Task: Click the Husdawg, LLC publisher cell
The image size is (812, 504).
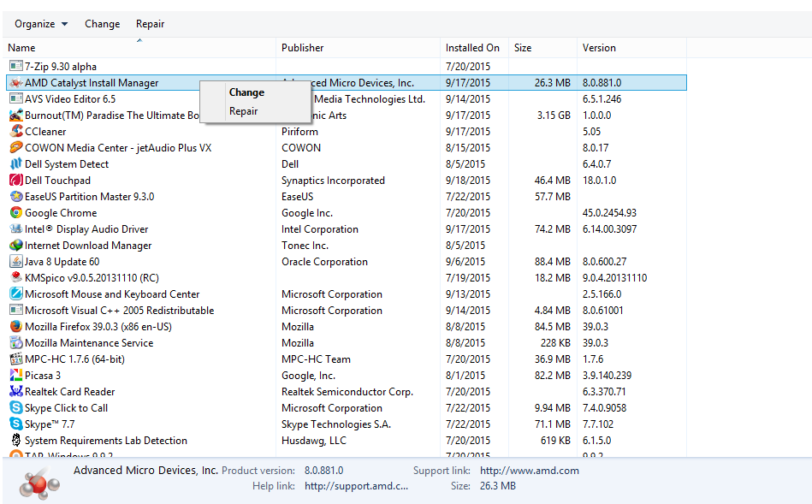Action: click(314, 441)
